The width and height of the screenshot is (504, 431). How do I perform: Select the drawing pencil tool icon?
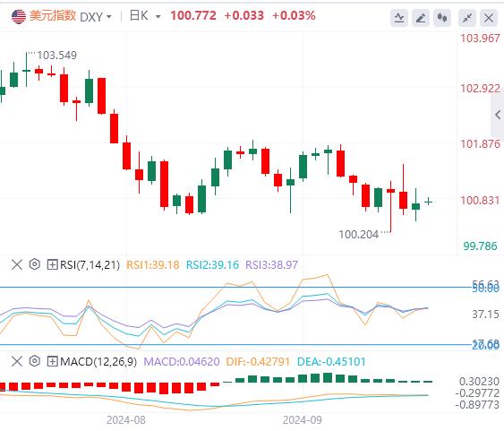pyautogui.click(x=421, y=18)
